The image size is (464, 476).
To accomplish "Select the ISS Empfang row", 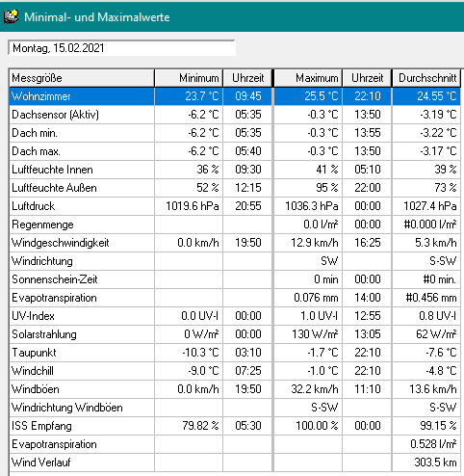I will [x=235, y=426].
